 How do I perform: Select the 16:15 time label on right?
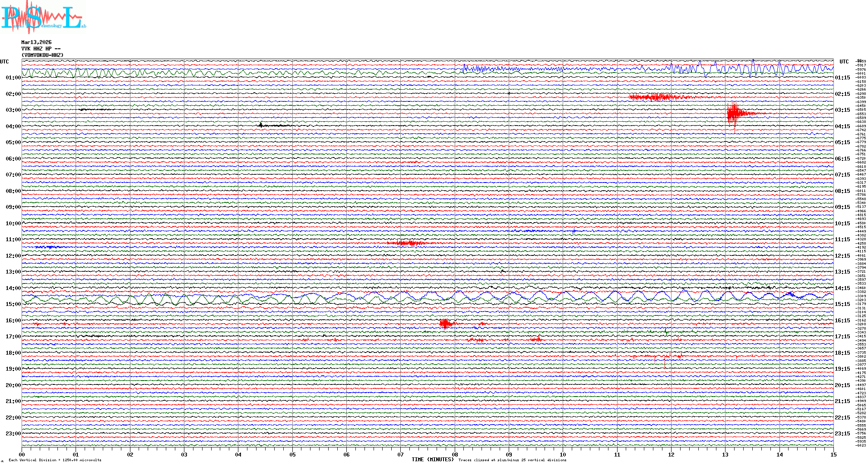[842, 321]
